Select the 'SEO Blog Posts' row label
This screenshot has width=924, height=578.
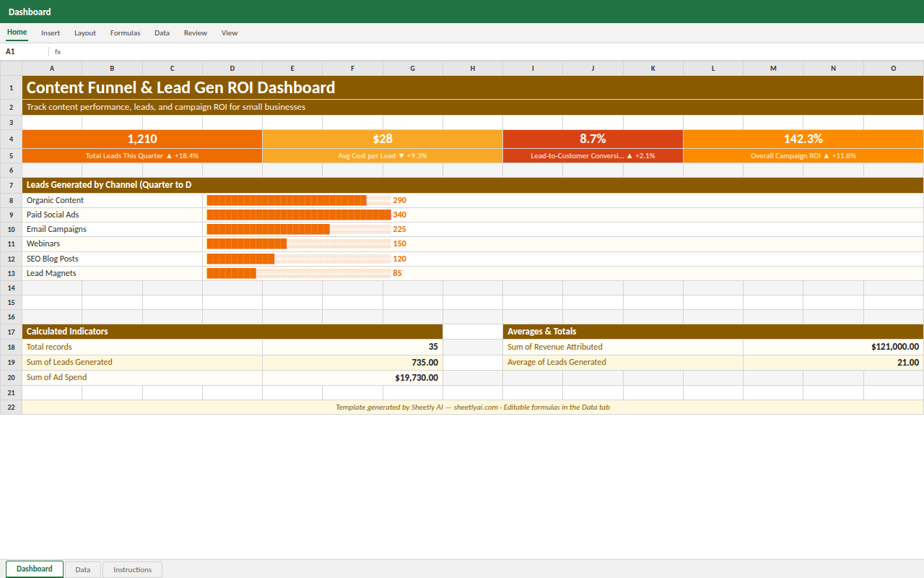pos(113,259)
